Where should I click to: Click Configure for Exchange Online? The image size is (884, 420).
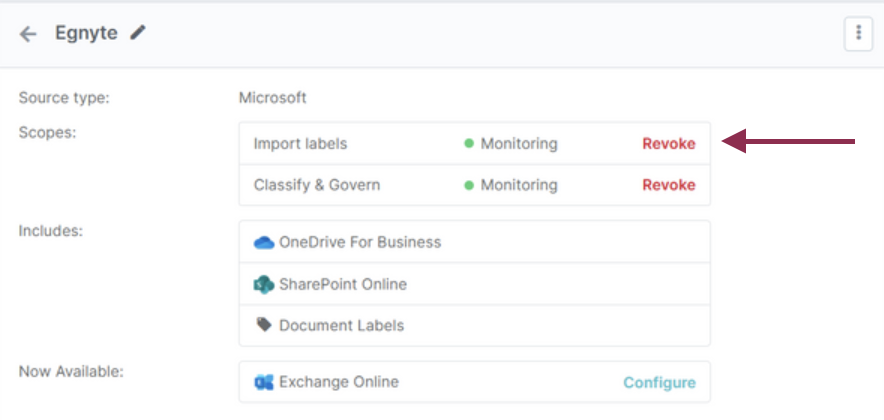click(x=659, y=383)
